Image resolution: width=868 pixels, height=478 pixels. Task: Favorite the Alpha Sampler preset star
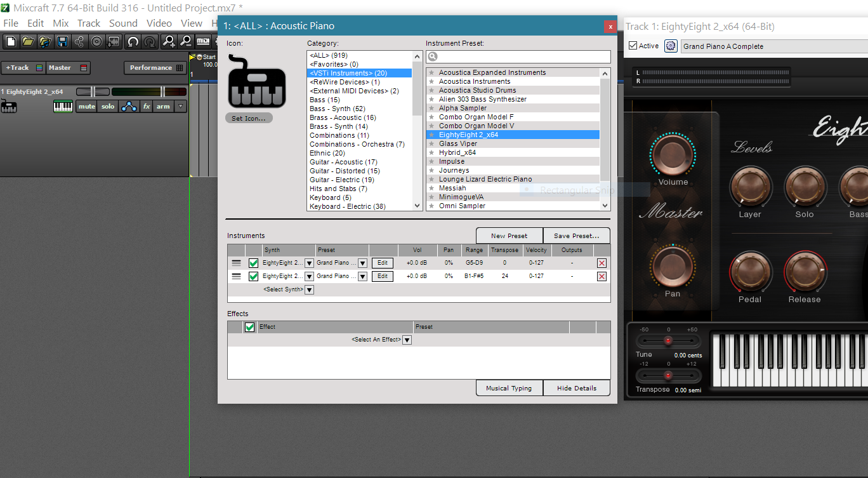coord(432,108)
